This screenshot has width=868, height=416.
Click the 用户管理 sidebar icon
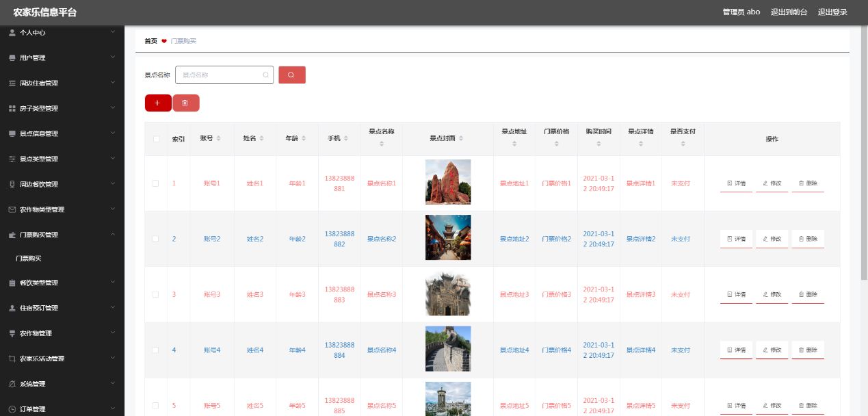(x=12, y=57)
